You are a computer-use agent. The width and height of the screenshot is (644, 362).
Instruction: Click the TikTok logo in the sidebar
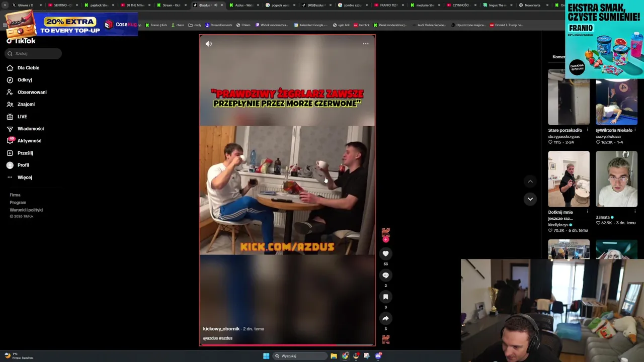[x=21, y=41]
